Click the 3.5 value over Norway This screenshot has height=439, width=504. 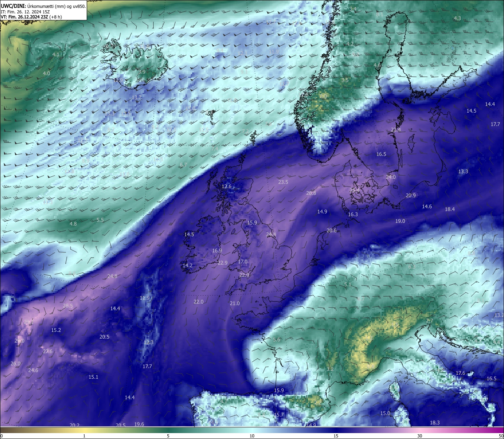345,80
